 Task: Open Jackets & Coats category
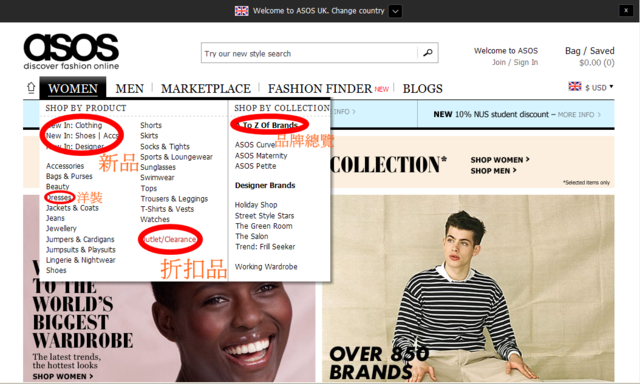pyautogui.click(x=72, y=208)
